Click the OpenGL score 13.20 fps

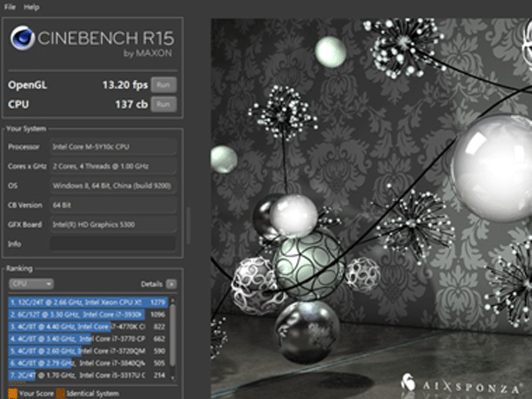[125, 85]
